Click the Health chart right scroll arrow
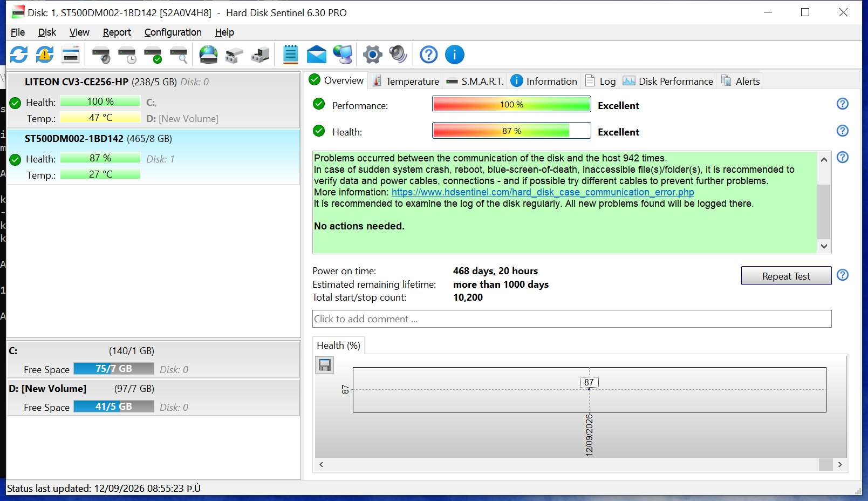868x501 pixels. pos(840,464)
